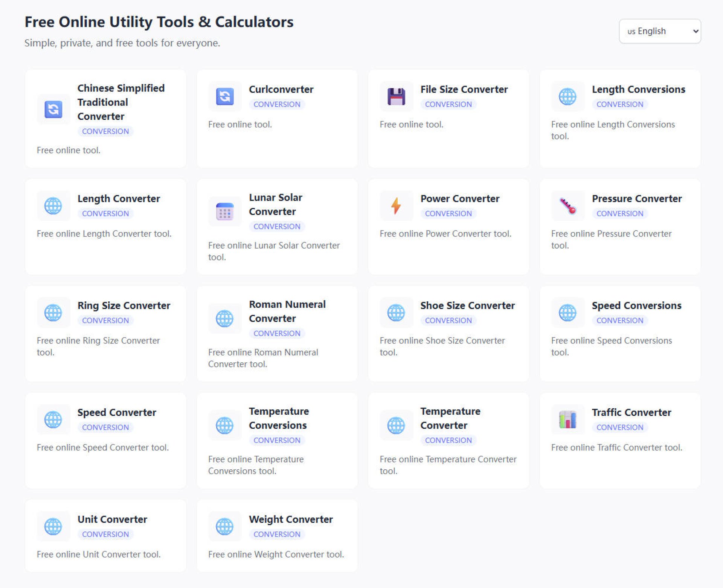Click the Temperature Conversions card description

(256, 465)
